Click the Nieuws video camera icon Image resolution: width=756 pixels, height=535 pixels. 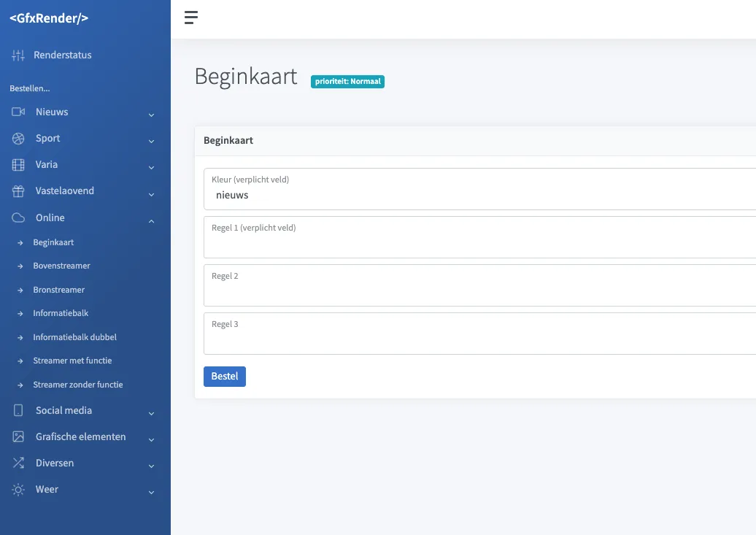18,112
